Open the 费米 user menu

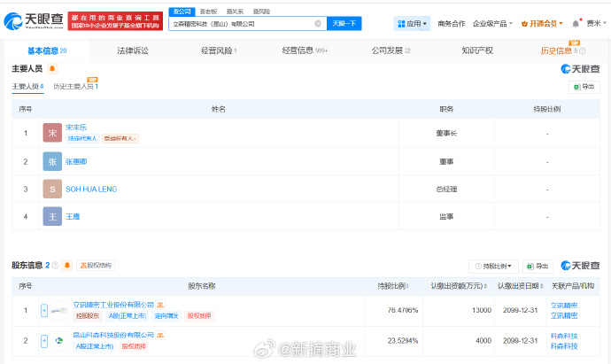tap(596, 24)
